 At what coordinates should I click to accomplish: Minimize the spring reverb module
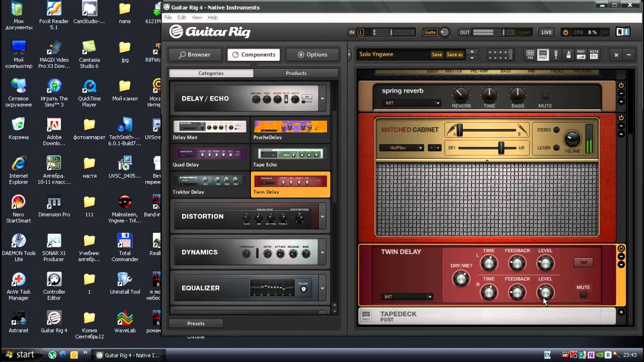tap(621, 94)
